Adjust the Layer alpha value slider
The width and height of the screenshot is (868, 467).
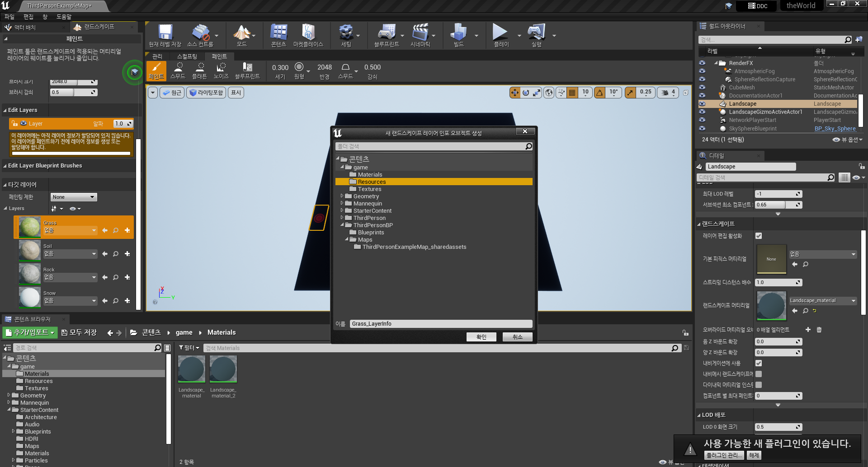(123, 124)
